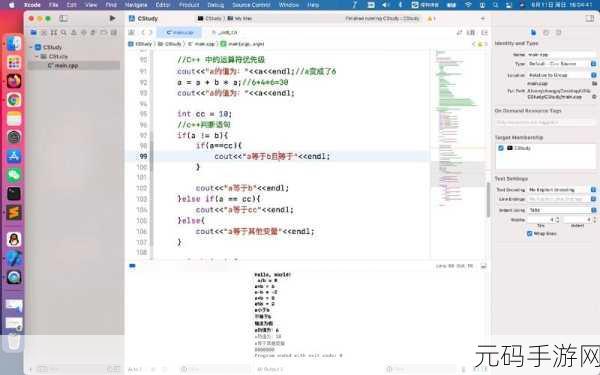Click the editor vertical scrollbar
The width and height of the screenshot is (600, 375).
[488, 199]
